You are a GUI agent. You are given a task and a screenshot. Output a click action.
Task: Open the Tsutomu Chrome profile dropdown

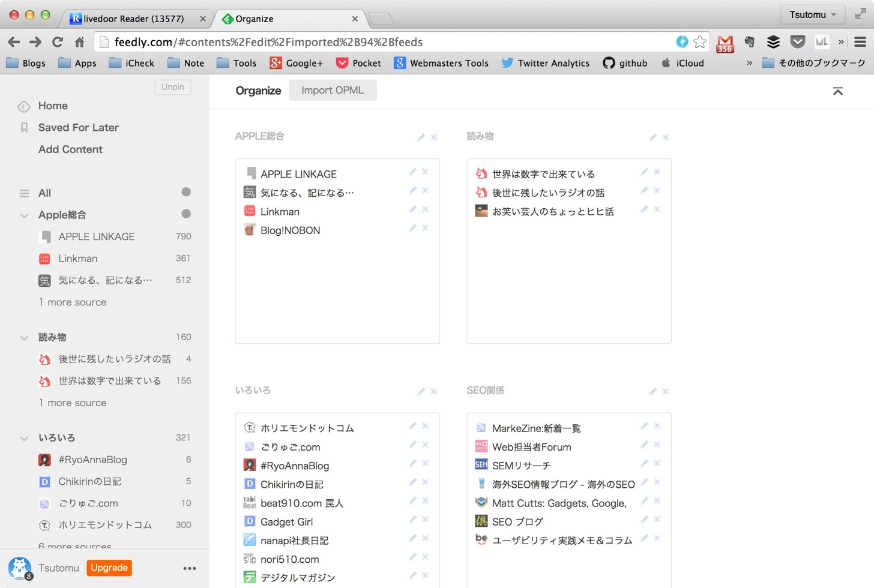[813, 14]
